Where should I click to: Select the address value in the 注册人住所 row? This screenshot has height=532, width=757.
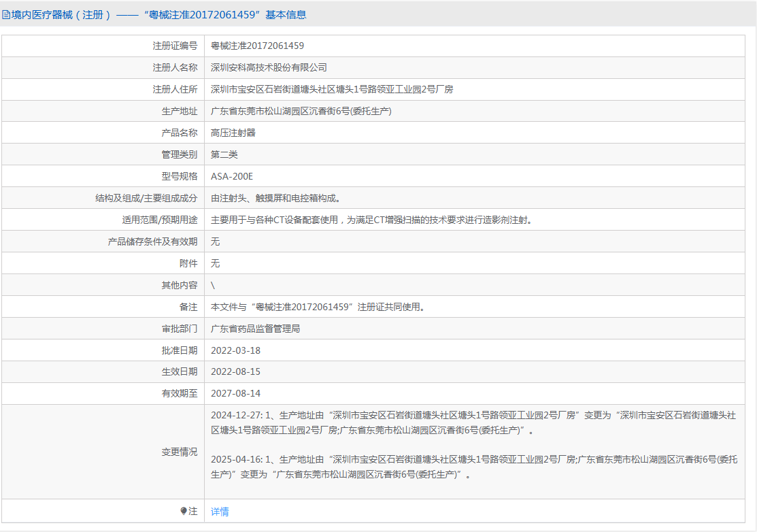332,89
